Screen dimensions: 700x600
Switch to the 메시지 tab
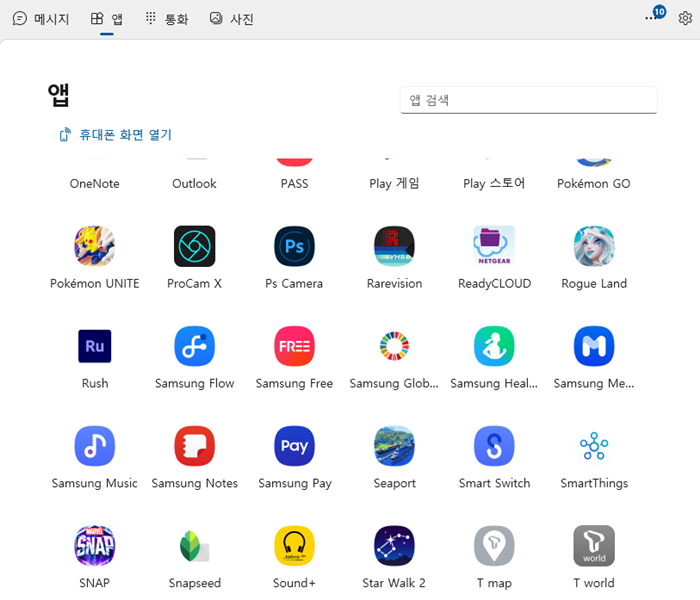point(41,19)
